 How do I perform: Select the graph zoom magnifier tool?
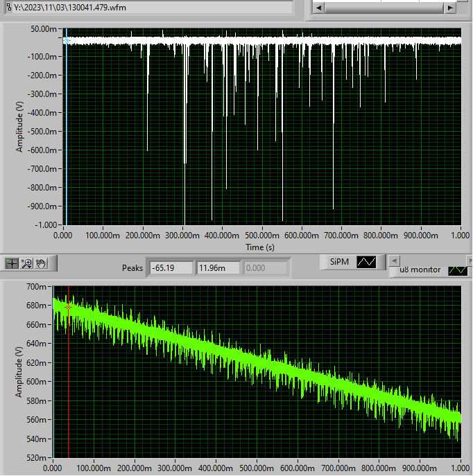27,263
